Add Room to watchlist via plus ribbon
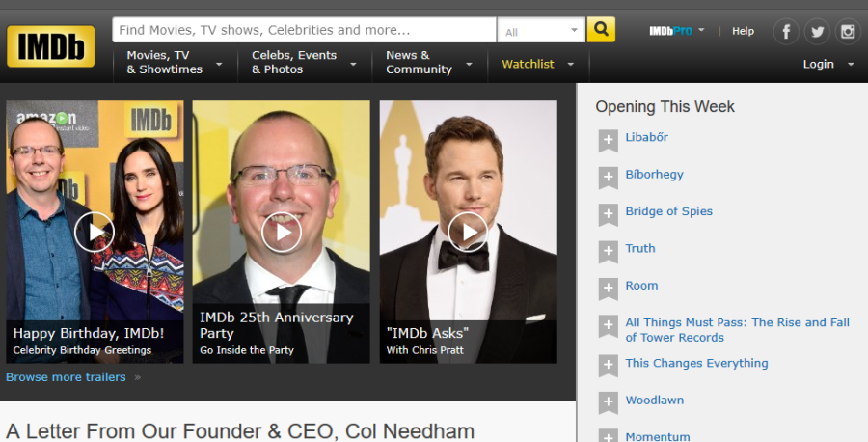Screen dimensions: 868x442 608,289
